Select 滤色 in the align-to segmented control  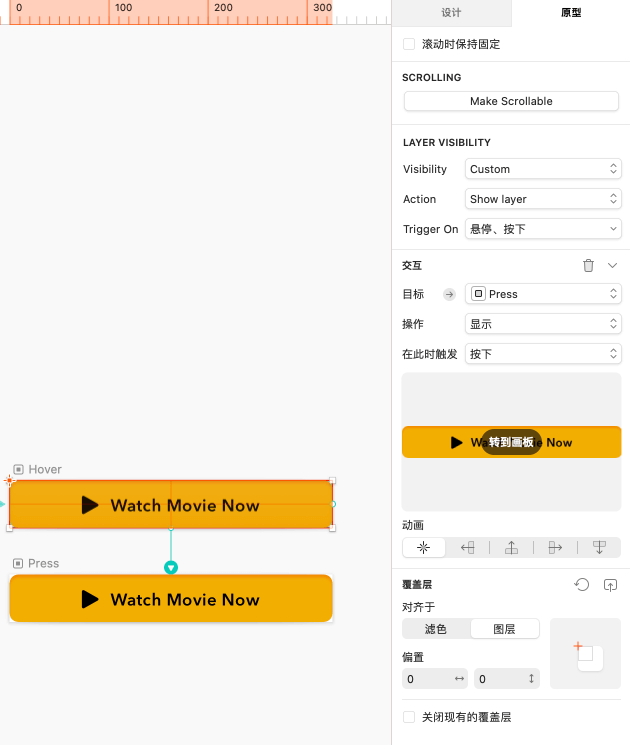click(x=436, y=629)
